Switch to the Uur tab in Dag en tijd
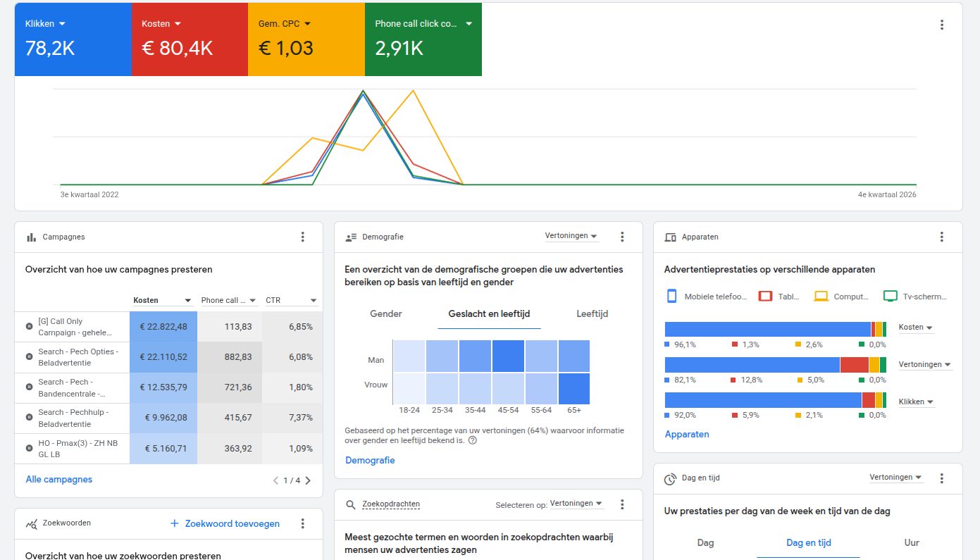Screen dimensions: 980x560 [x=912, y=543]
